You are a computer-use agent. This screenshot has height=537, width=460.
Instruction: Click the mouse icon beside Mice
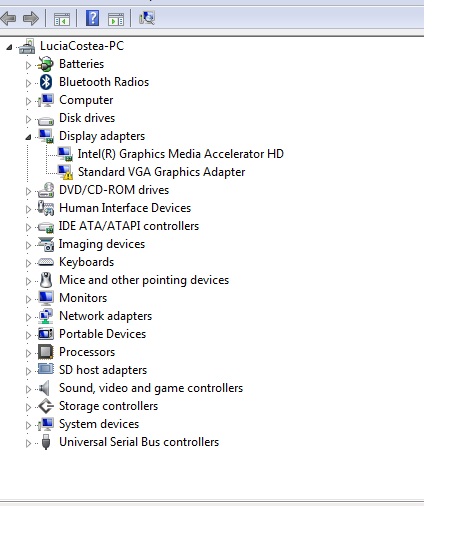click(46, 280)
